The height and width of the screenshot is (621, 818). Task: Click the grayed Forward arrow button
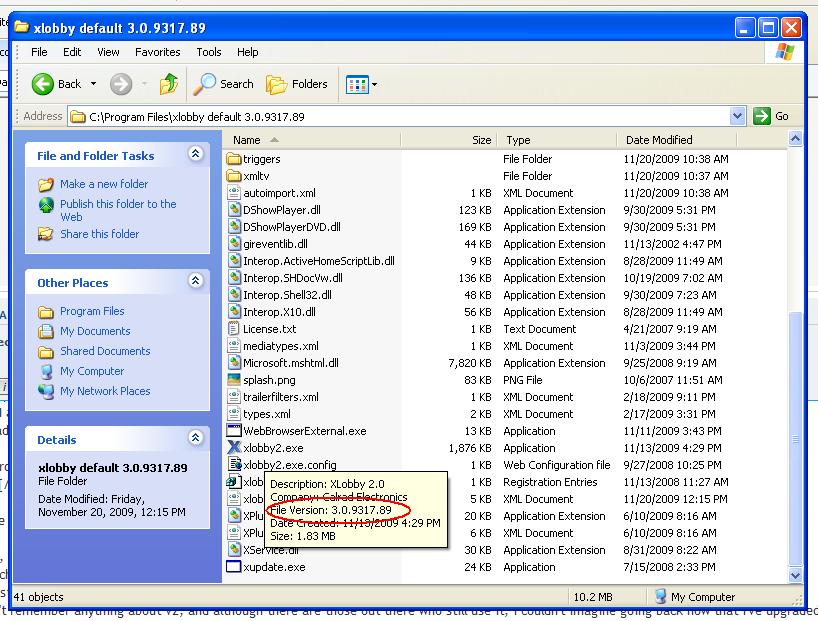point(121,84)
